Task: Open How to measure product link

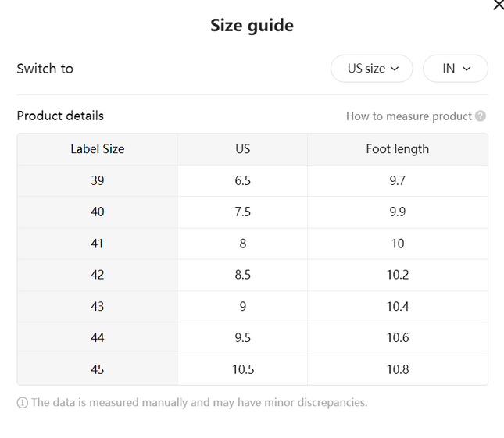Action: pos(409,116)
